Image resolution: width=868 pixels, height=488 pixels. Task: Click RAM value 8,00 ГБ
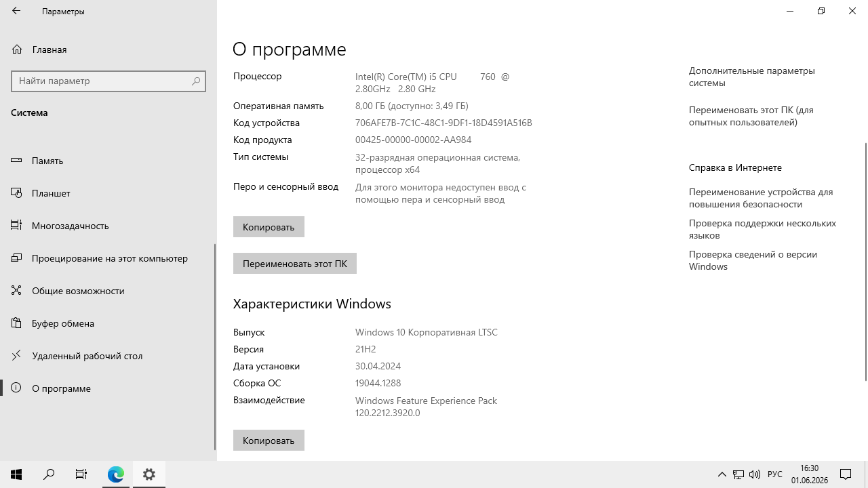click(412, 106)
